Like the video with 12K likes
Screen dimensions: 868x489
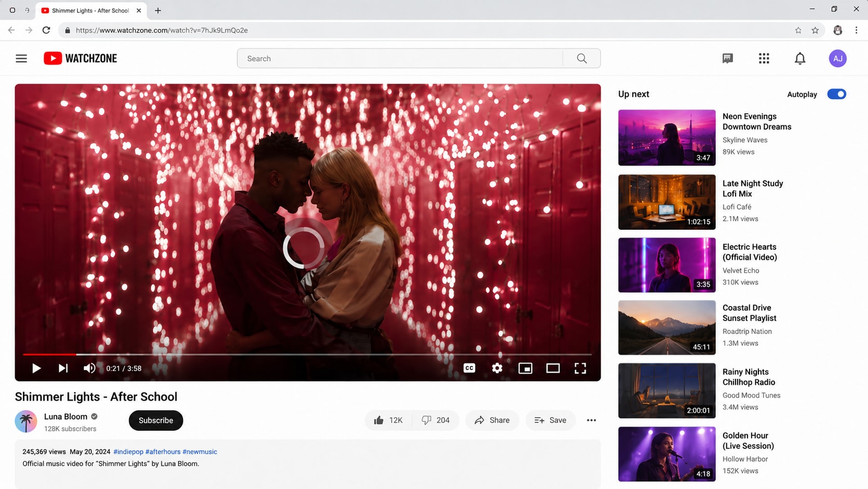coord(388,420)
